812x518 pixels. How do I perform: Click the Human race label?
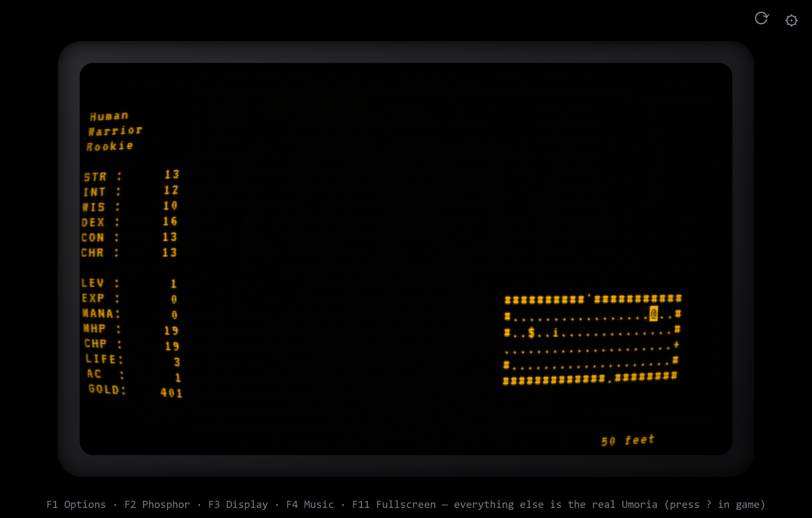pos(109,116)
